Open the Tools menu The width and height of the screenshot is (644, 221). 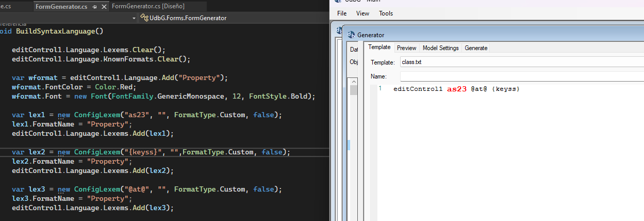click(386, 13)
